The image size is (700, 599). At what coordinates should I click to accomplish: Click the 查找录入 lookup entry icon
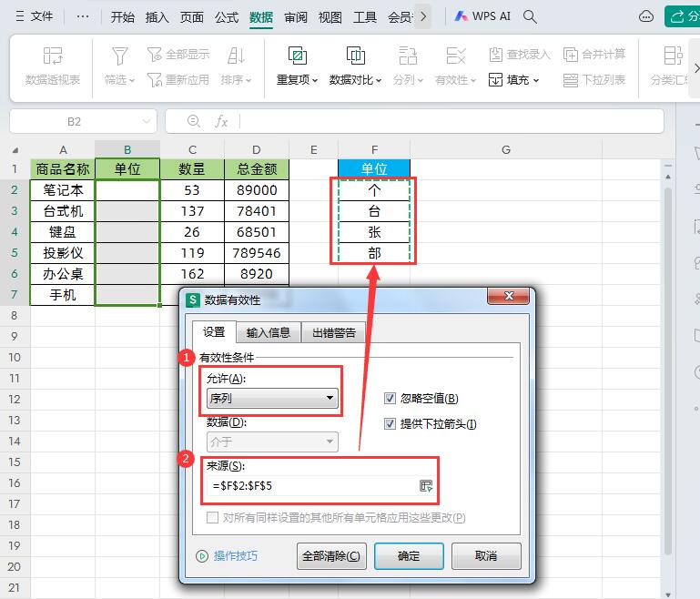(x=520, y=55)
